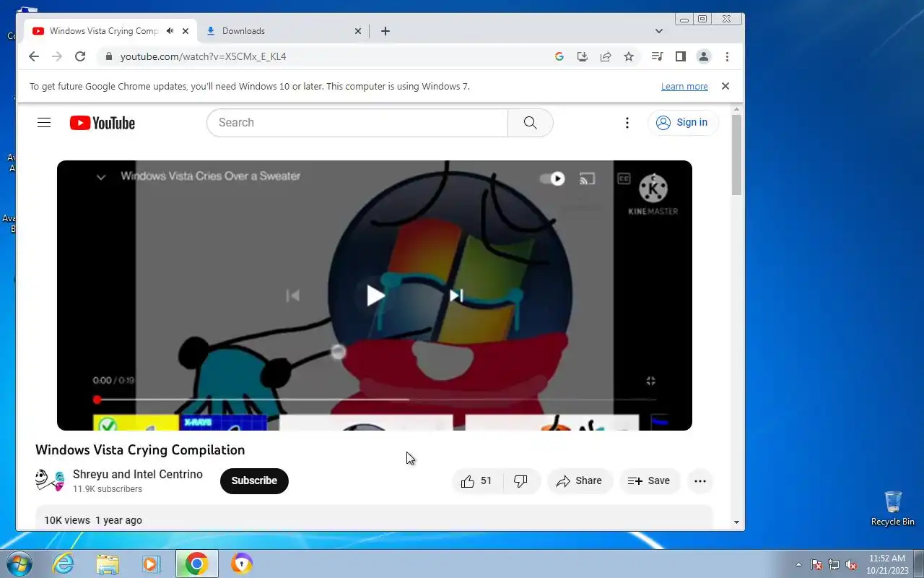Click the address bar URL
Viewport: 924px width, 578px height.
click(204, 56)
